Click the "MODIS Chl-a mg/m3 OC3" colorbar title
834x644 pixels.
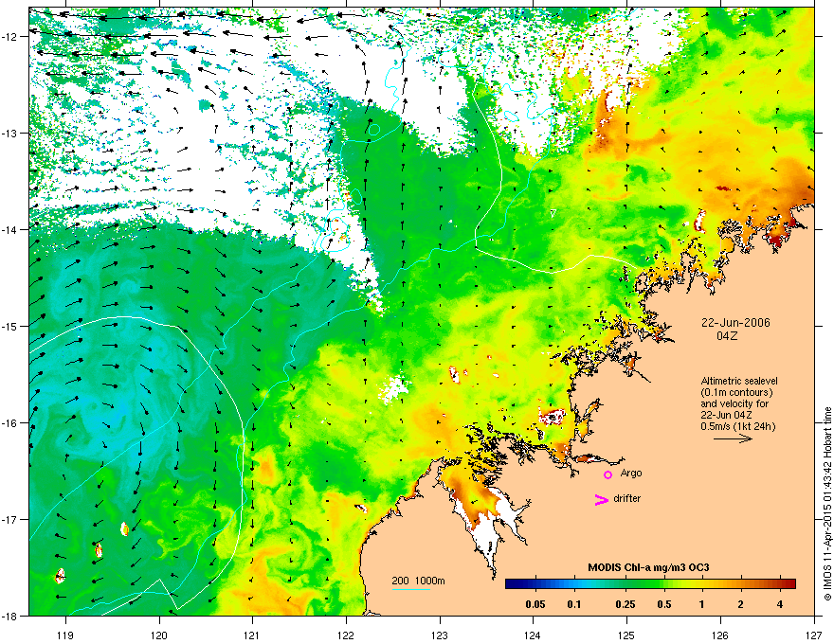[648, 567]
